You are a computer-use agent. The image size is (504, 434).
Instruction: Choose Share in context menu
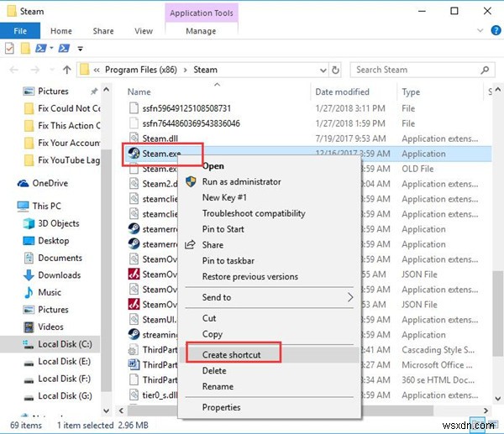tap(213, 245)
